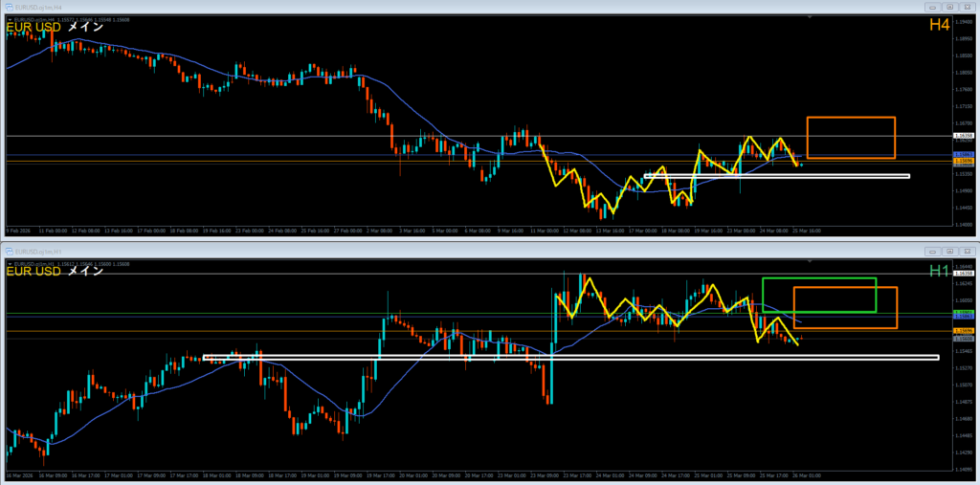Close the EURUSD H1 chart window
This screenshot has width=980, height=485.
(967, 251)
